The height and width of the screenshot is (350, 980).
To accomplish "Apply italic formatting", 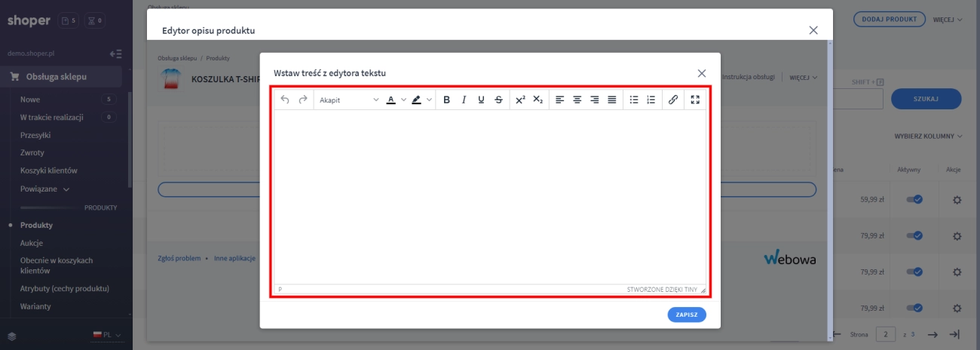I will click(464, 100).
